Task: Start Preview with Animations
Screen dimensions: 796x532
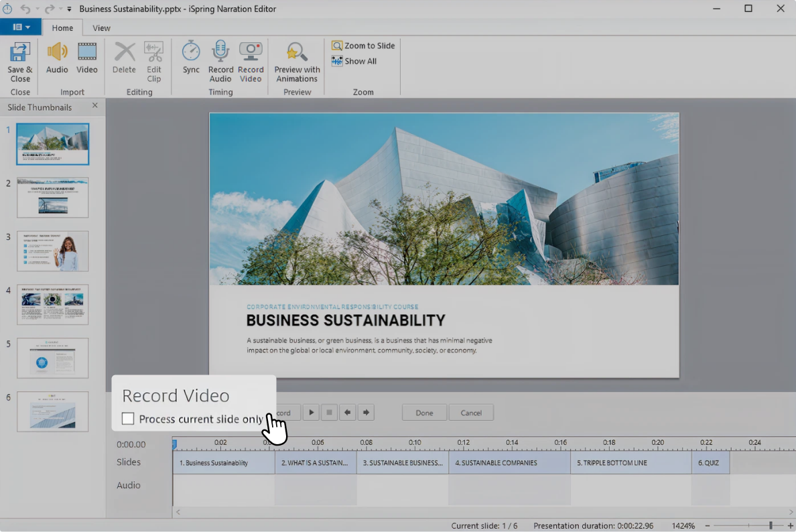Action: [296, 60]
